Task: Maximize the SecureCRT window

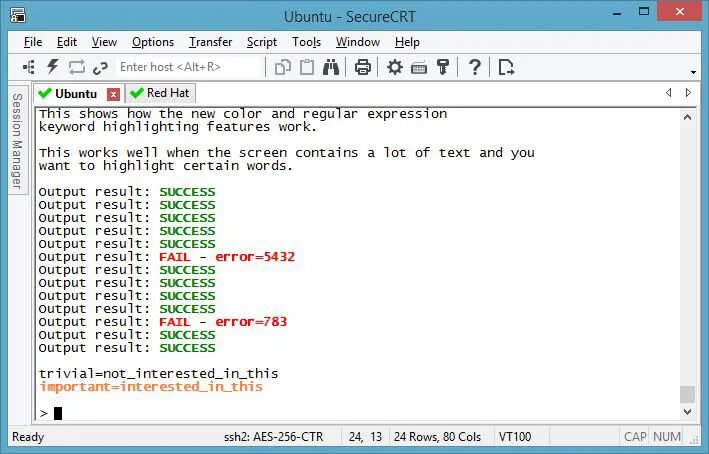Action: pos(644,12)
